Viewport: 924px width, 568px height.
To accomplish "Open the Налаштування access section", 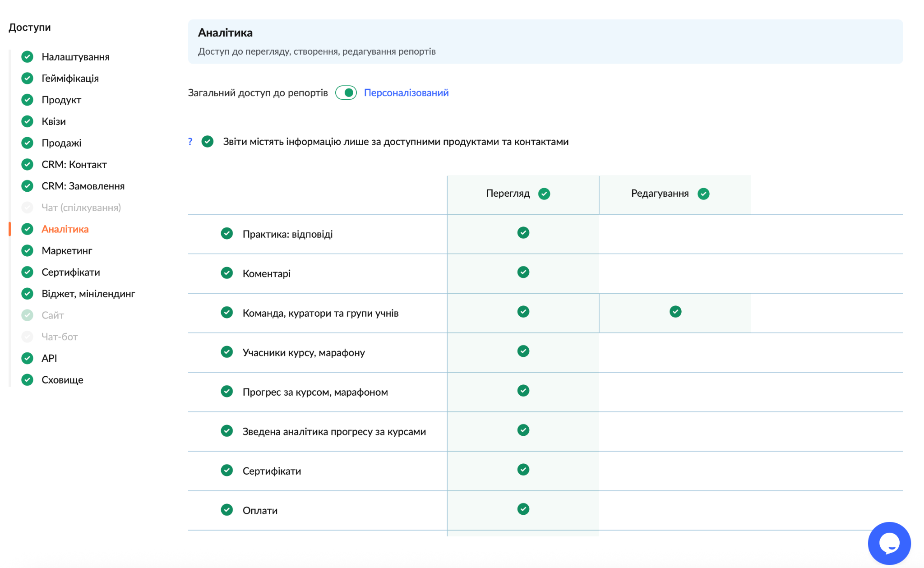I will tap(75, 57).
